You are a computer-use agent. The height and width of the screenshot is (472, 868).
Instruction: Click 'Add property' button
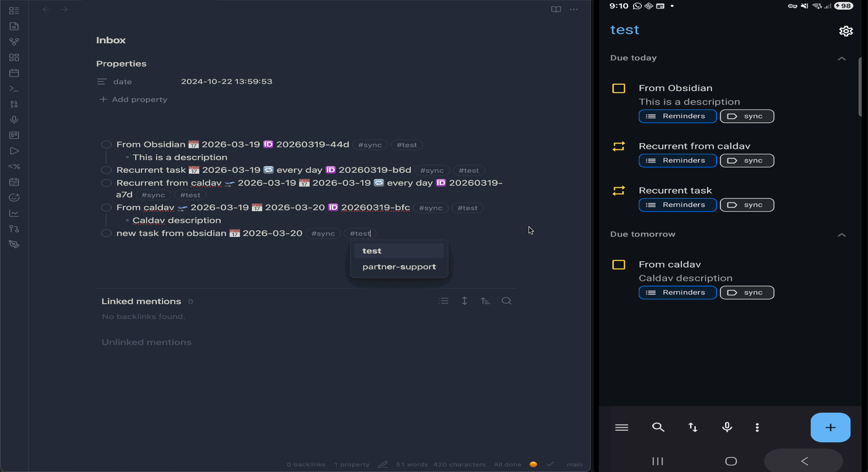pyautogui.click(x=134, y=100)
